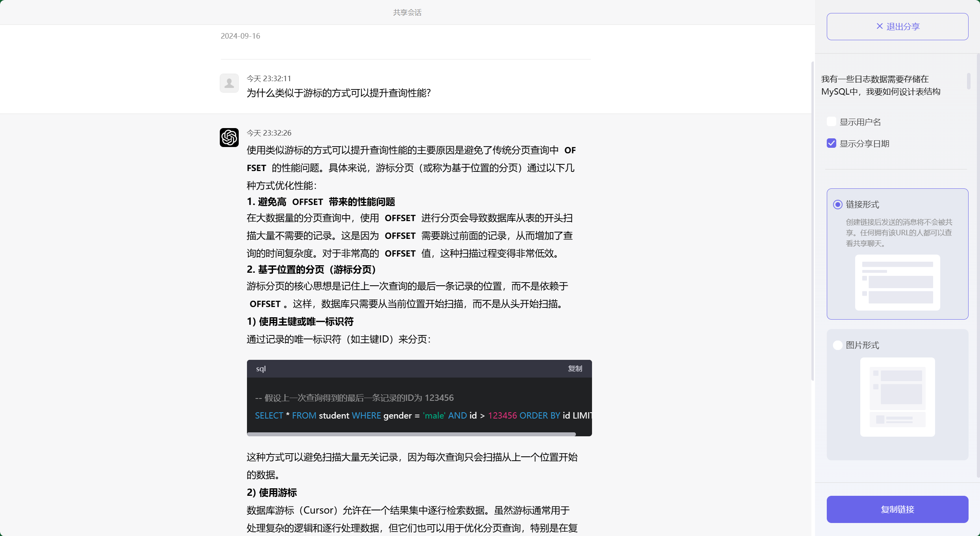Viewport: 980px width, 536px height.
Task: Click the horizontal scrollbar under the SQL code
Action: tap(411, 434)
